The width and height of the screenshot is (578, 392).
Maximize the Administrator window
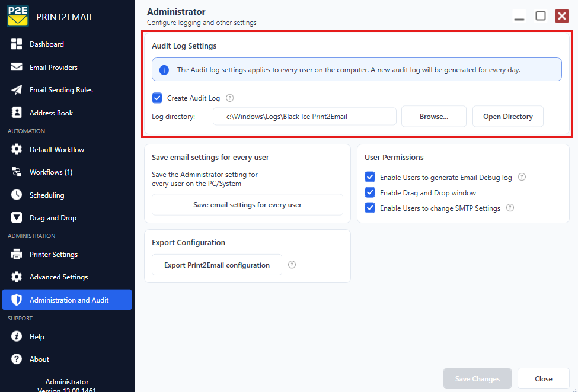[541, 16]
